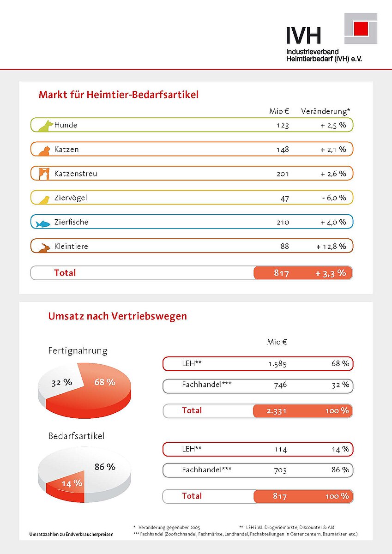Click the brown rabbit icon beside Kleintiere
Image resolution: width=392 pixels, height=554 pixels.
coord(44,248)
